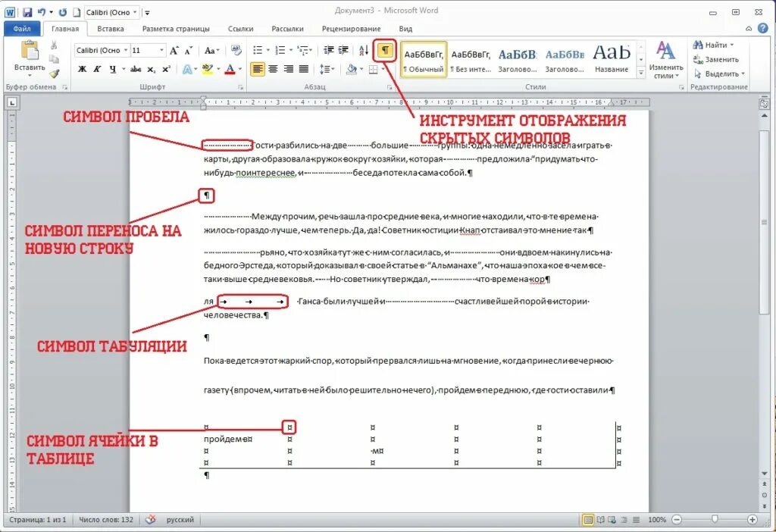
Task: Apply the red font color
Action: (x=230, y=69)
